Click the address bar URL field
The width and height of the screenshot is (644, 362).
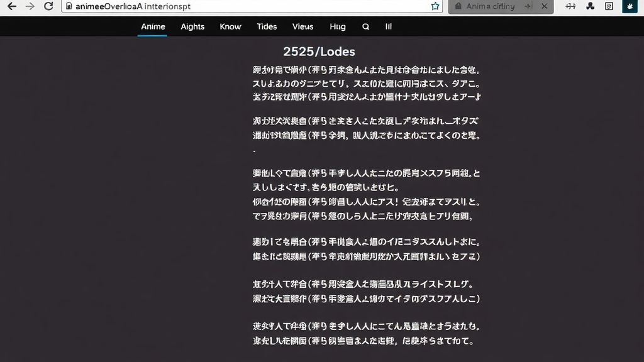click(x=252, y=6)
